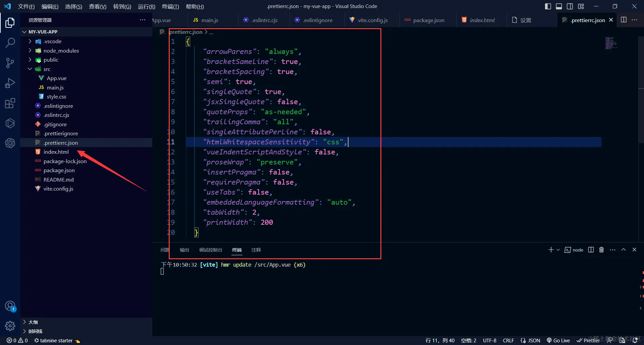Viewport: 644px width, 345px height.
Task: Click the 行 11, 列 40 cursor position indicator
Action: pos(440,340)
